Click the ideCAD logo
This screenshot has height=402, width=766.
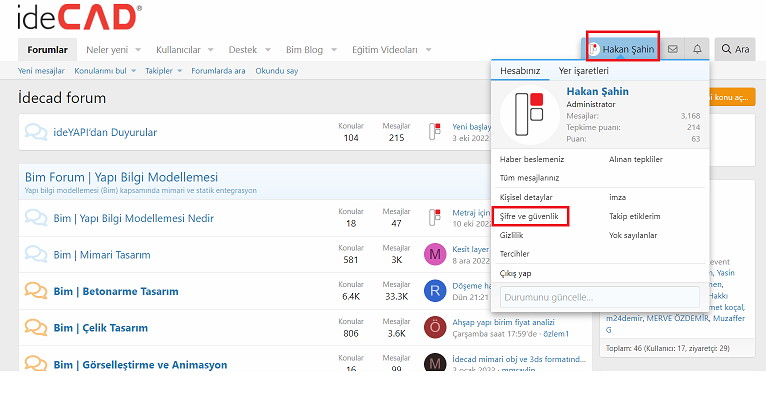pyautogui.click(x=80, y=18)
